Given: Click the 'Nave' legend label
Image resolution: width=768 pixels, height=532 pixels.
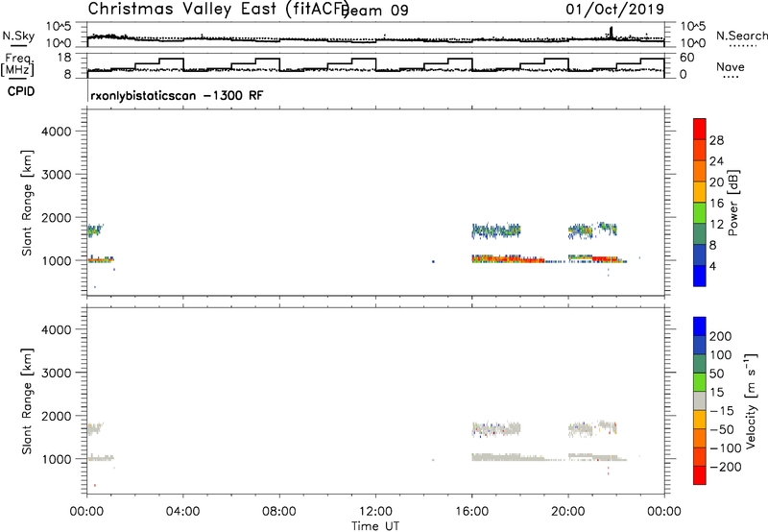Looking at the screenshot, I should pos(731,66).
